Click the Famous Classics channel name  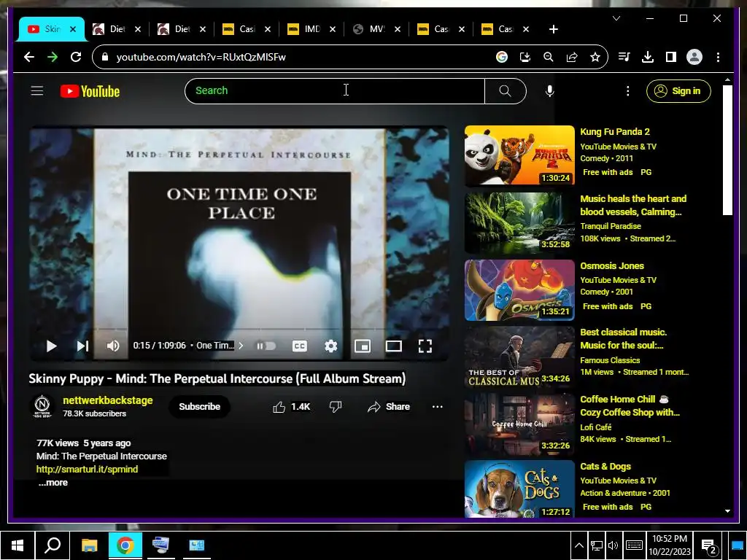[610, 360]
